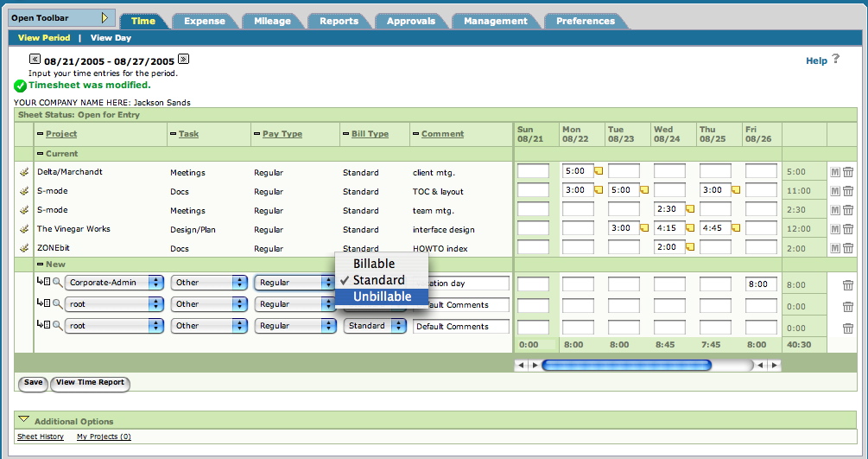868x459 pixels.
Task: Open the note icon beside Monday 5:00 entry
Action: coord(599,171)
